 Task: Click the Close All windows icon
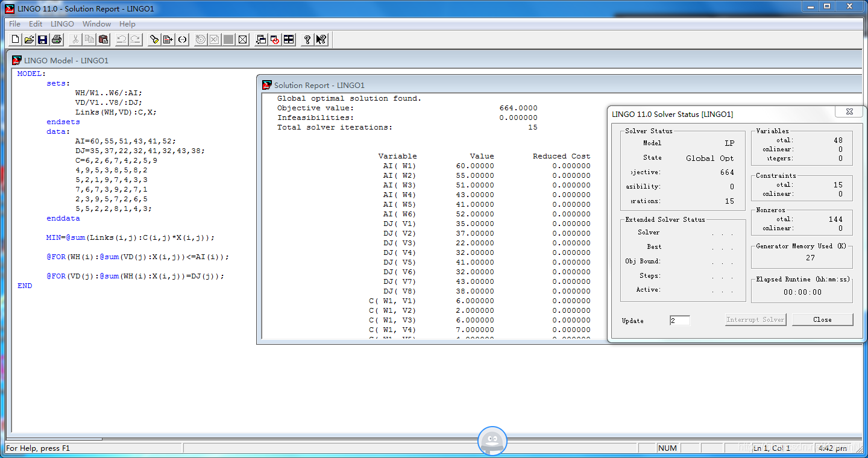coord(275,39)
